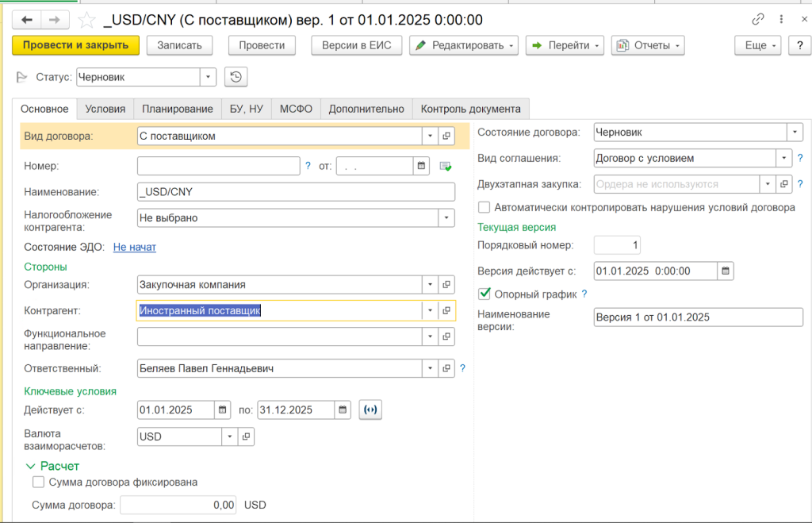Toggle automatic contract violations control checkbox

485,207
